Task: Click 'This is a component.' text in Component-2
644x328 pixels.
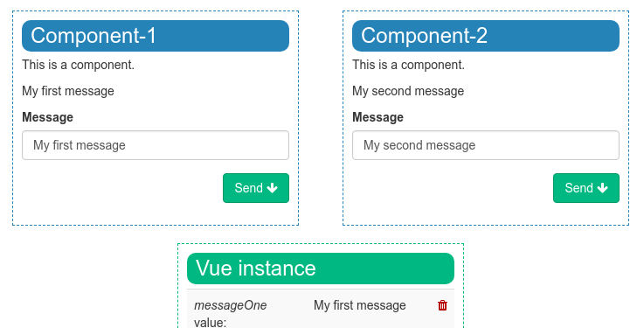Action: pyautogui.click(x=408, y=65)
